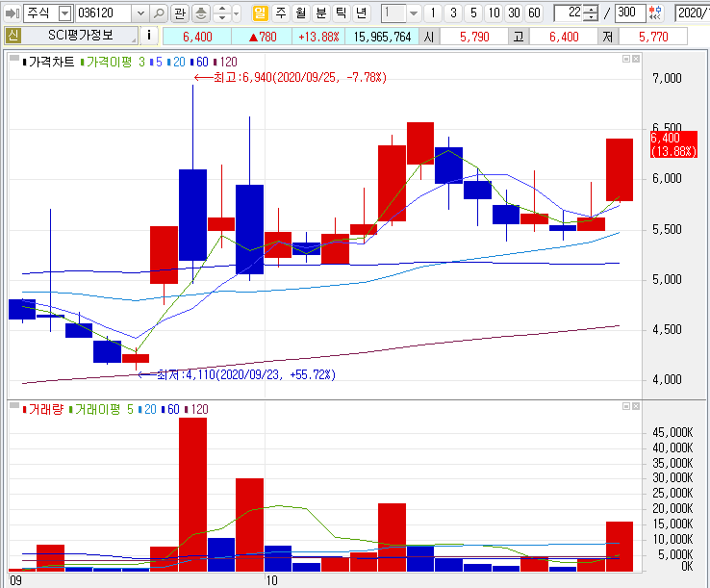
Task: Click the 5-day moving average legend marker
Action: (156, 62)
